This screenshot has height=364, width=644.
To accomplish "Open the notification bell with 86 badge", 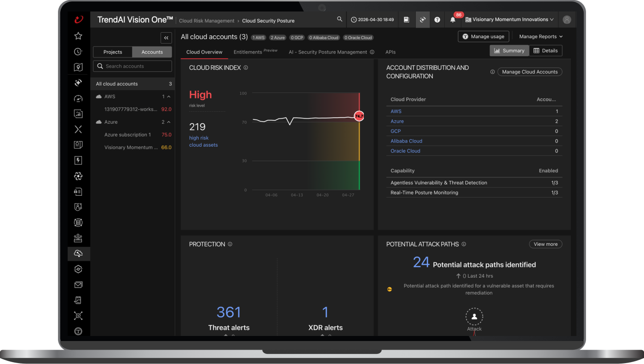I will click(x=454, y=19).
